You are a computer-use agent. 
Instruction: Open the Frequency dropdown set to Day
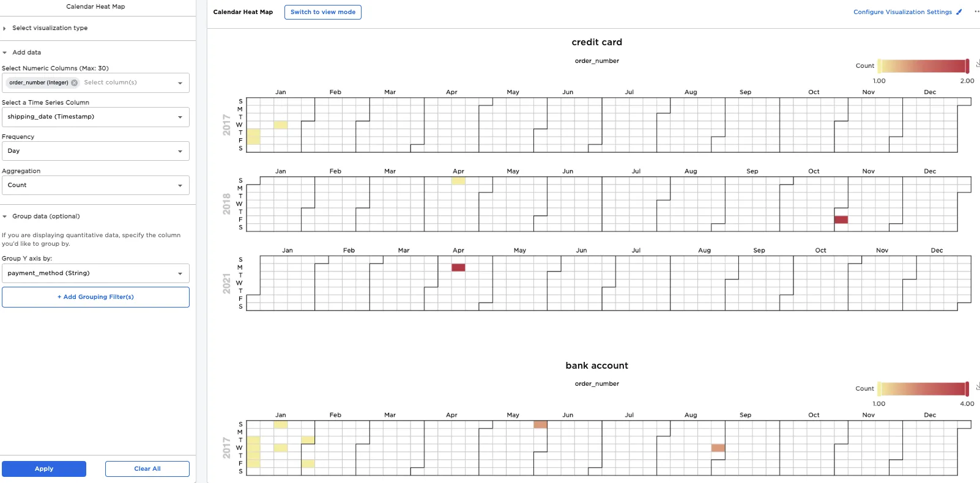pyautogui.click(x=180, y=151)
